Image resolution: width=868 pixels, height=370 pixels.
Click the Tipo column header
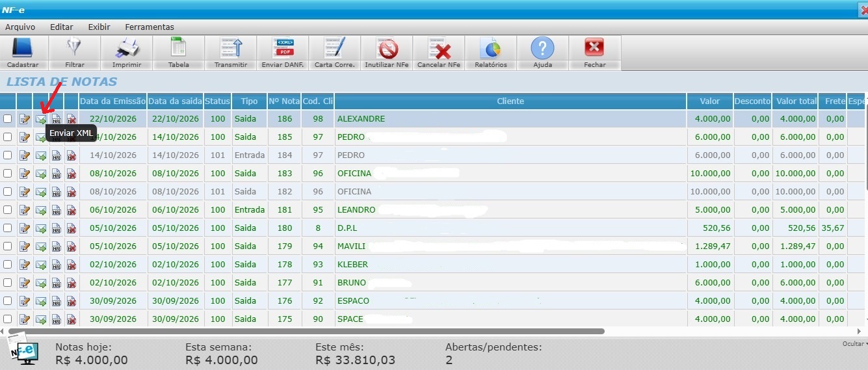pos(249,101)
